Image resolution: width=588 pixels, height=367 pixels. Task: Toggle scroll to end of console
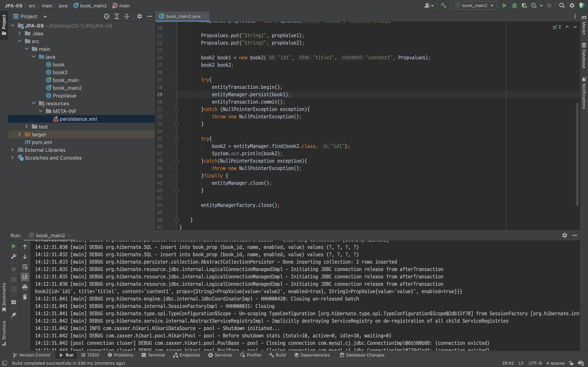point(25,277)
